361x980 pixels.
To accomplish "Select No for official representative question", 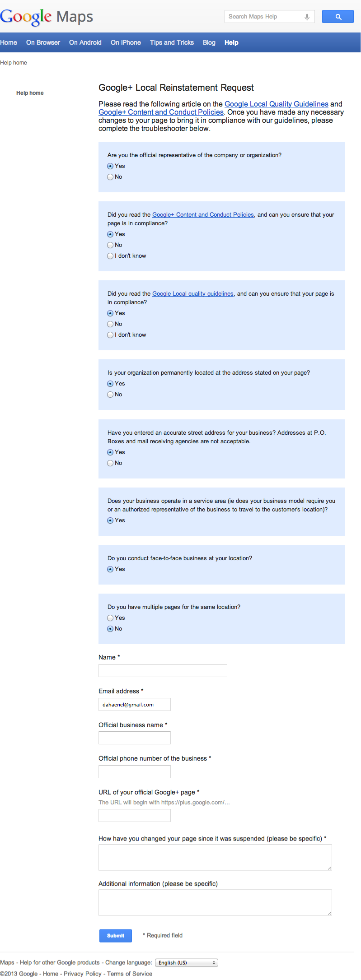I will tap(110, 177).
